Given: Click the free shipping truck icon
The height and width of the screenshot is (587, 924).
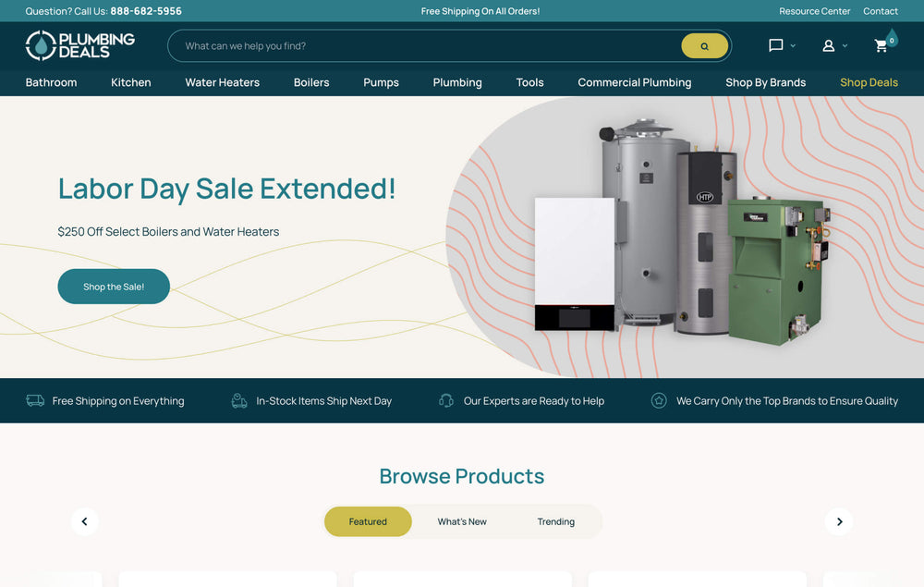Looking at the screenshot, I should 35,401.
